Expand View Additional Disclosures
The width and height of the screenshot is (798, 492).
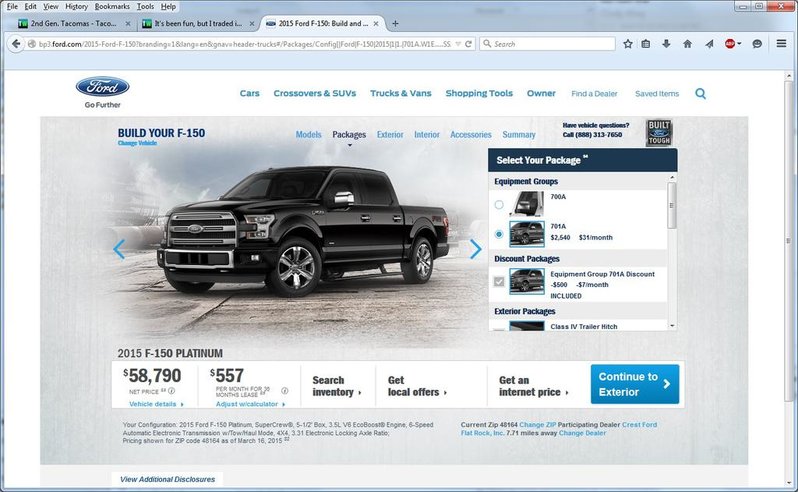point(167,479)
